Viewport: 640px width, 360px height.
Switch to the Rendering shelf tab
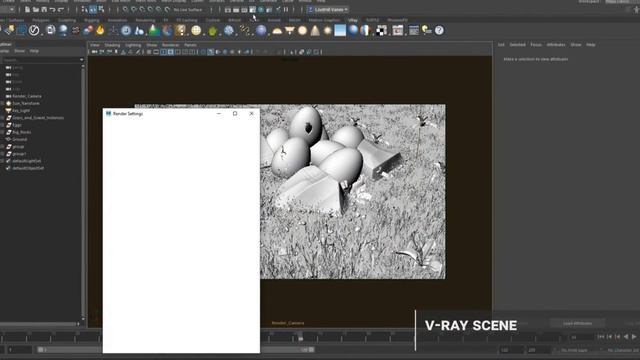[x=145, y=20]
